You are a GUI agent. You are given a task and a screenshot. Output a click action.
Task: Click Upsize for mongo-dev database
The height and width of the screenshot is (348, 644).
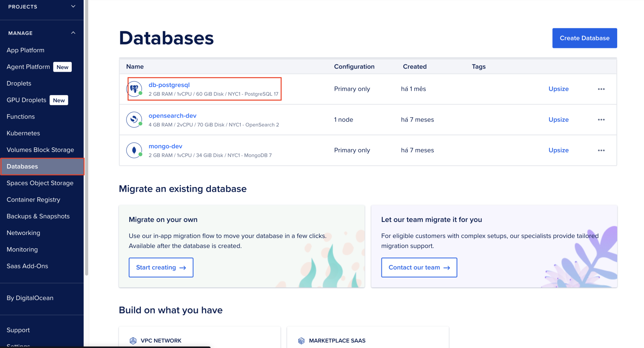coord(558,150)
